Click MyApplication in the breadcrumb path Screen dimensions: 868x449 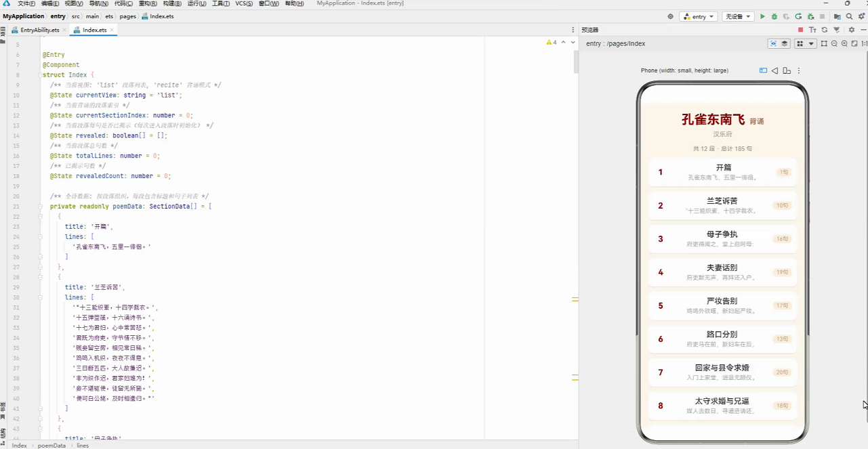click(24, 16)
